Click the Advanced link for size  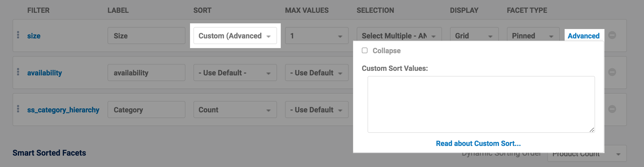[x=583, y=36]
